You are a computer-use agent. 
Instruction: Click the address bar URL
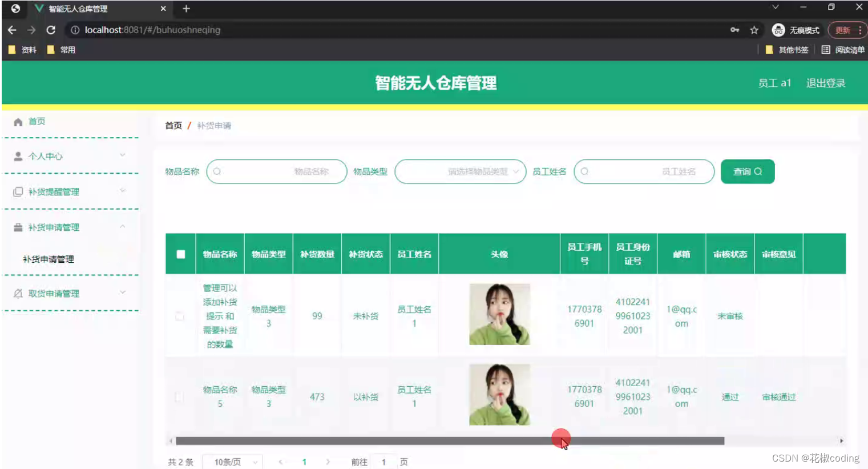152,30
